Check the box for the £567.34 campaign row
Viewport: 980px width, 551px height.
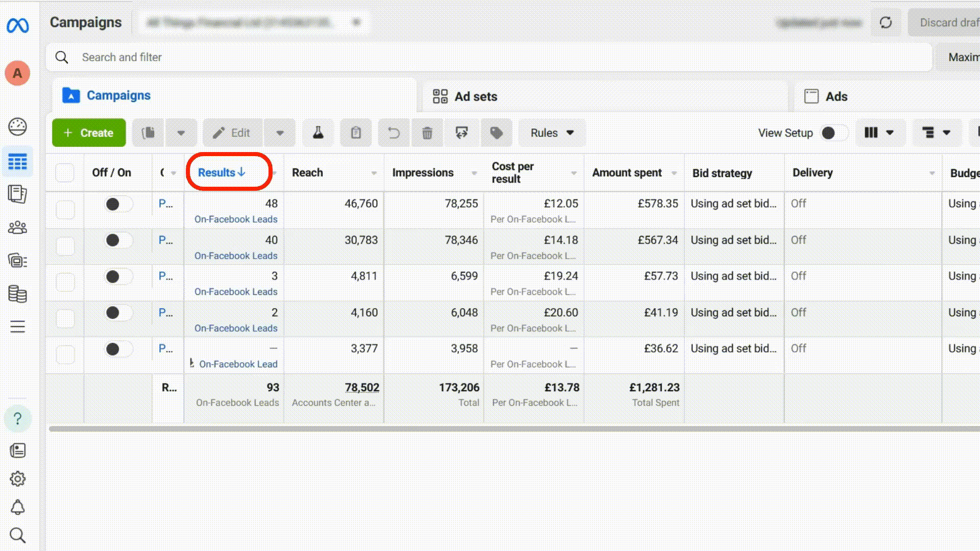(65, 246)
